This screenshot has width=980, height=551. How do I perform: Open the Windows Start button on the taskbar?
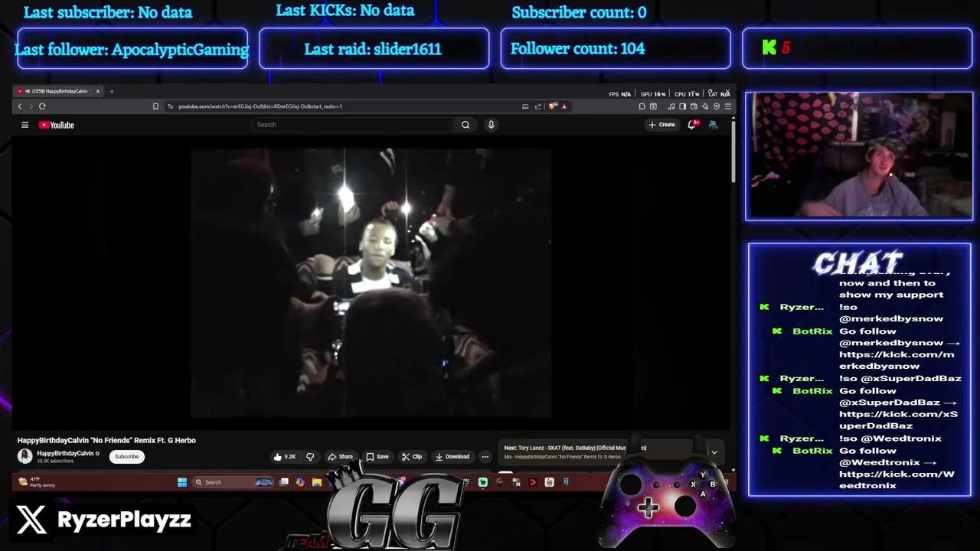(x=182, y=482)
